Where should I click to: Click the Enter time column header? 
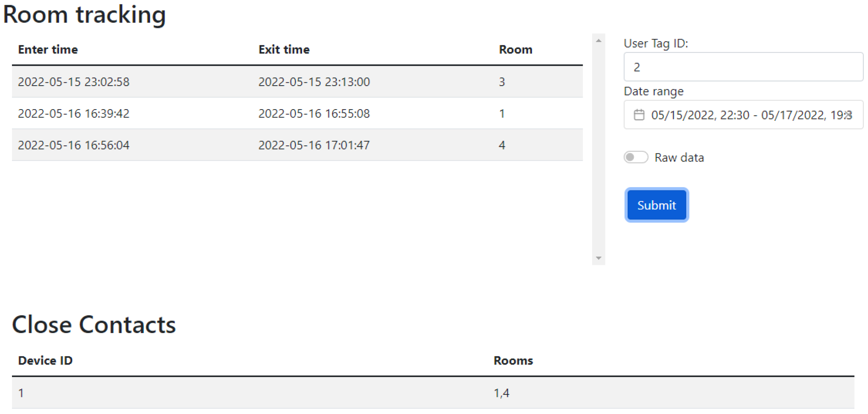[x=48, y=49]
